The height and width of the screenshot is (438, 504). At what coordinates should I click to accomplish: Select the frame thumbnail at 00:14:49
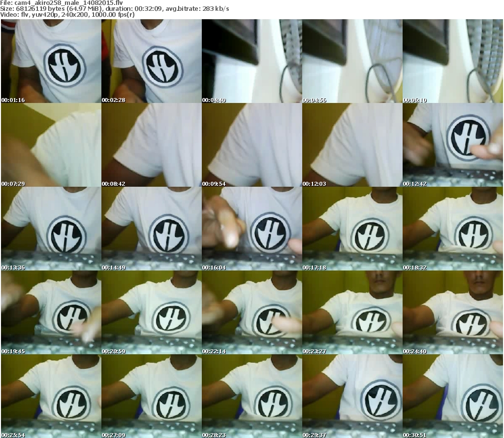pos(152,229)
